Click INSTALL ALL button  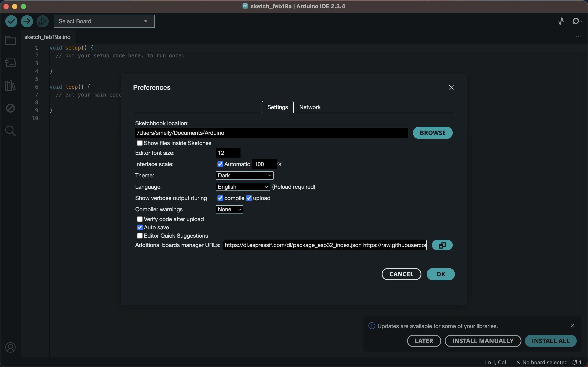click(551, 341)
